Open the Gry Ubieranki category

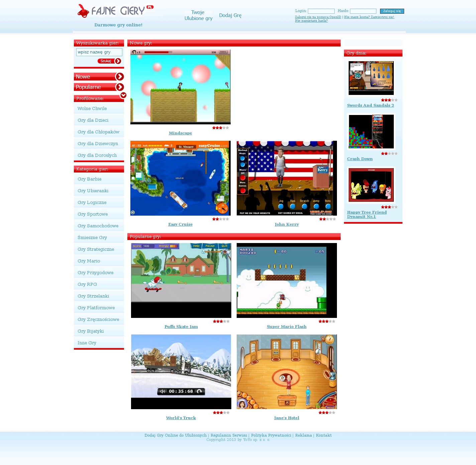(99, 191)
